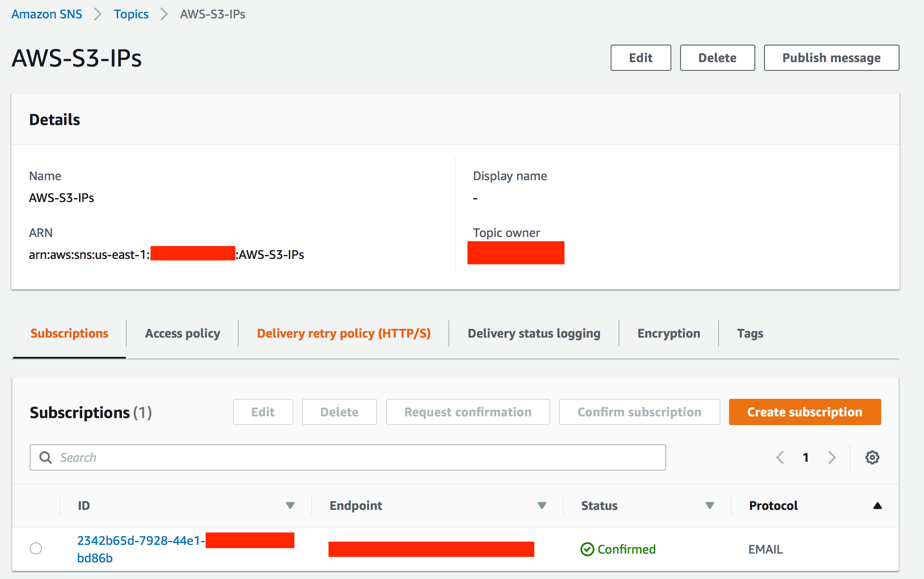The height and width of the screenshot is (579, 924).
Task: Click AWS-S3-IPs breadcrumb text
Action: click(x=212, y=14)
